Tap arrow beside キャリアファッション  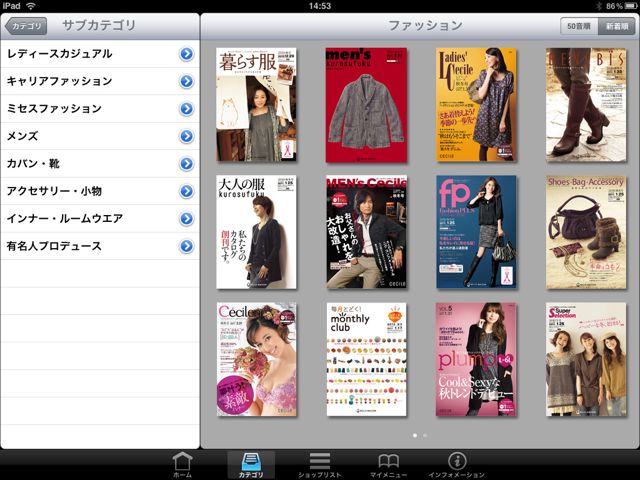pyautogui.click(x=187, y=81)
